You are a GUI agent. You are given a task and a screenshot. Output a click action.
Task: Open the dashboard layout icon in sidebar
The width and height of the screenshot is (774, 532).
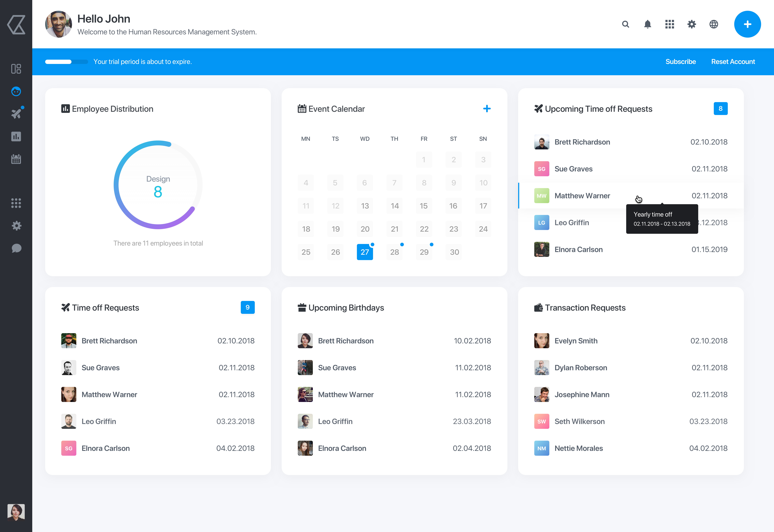click(16, 69)
